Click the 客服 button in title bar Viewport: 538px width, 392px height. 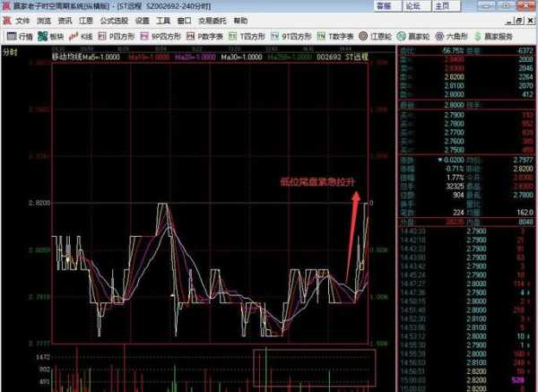click(x=359, y=5)
